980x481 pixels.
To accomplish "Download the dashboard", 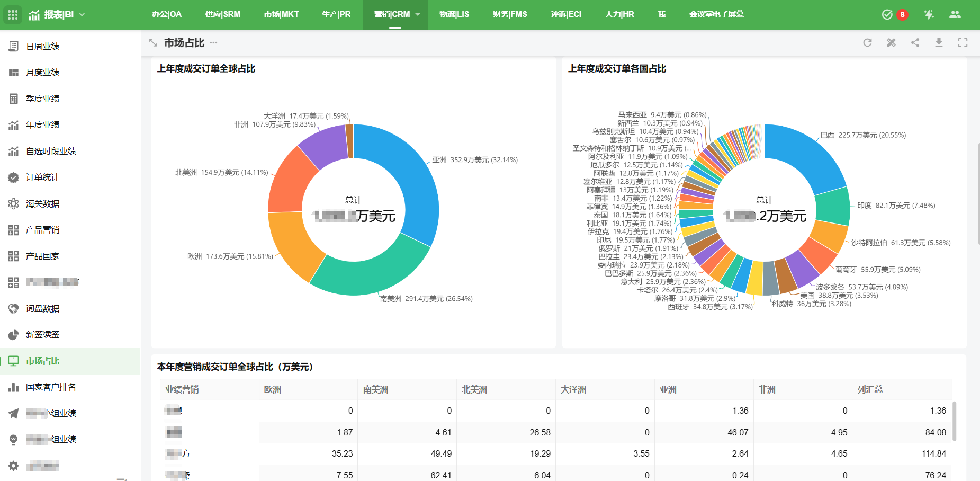I will click(x=939, y=43).
